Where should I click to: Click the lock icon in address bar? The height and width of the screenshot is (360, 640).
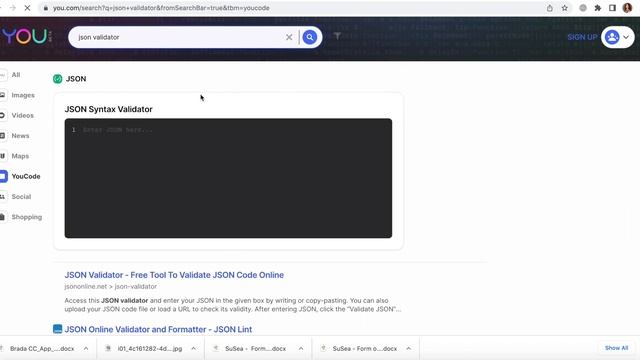click(x=46, y=8)
